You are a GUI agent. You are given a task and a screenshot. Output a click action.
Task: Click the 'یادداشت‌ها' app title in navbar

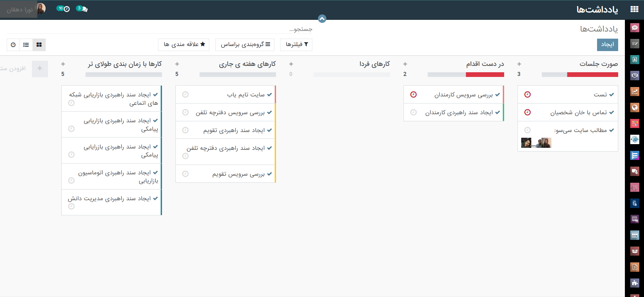[x=597, y=9]
